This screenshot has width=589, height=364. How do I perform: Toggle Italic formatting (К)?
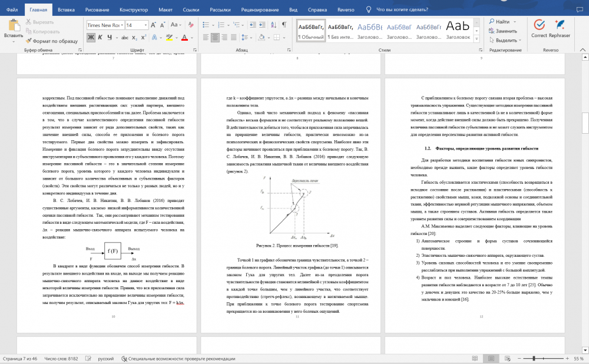100,38
